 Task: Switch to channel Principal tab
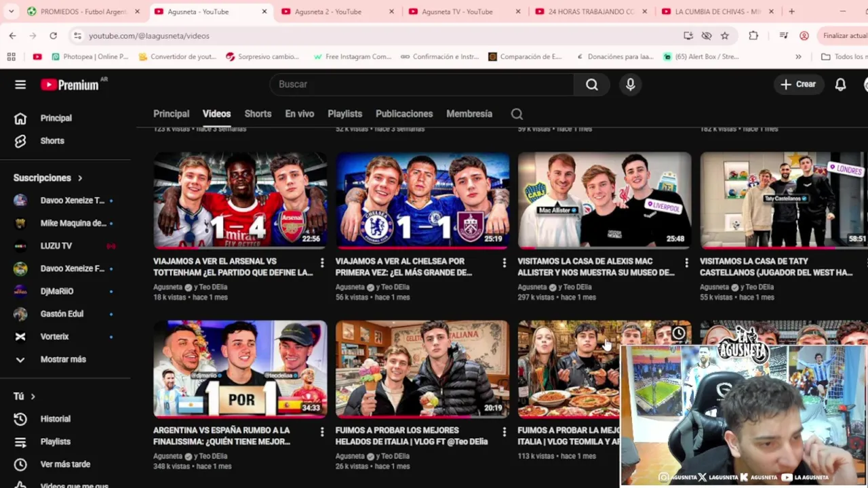click(171, 114)
